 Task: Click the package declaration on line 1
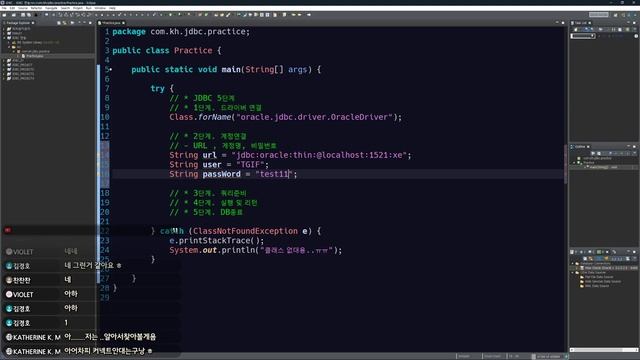181,32
